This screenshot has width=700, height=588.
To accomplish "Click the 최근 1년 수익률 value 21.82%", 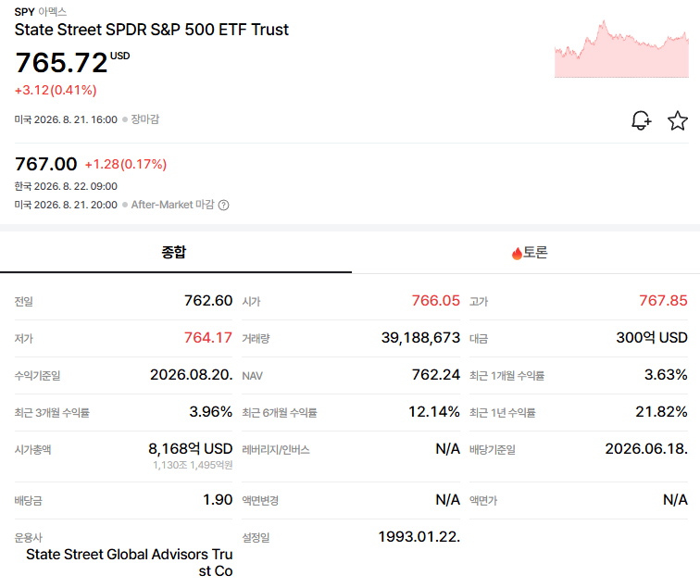I will [x=661, y=411].
